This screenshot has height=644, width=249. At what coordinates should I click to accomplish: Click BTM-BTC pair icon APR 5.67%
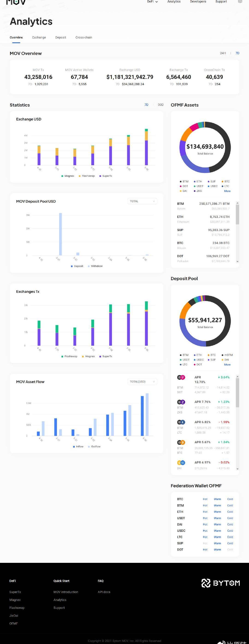181,442
